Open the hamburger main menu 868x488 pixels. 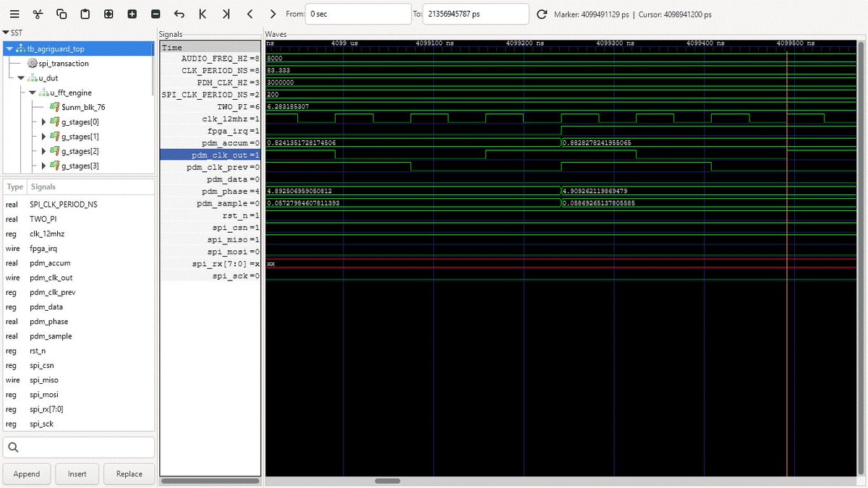coord(14,14)
